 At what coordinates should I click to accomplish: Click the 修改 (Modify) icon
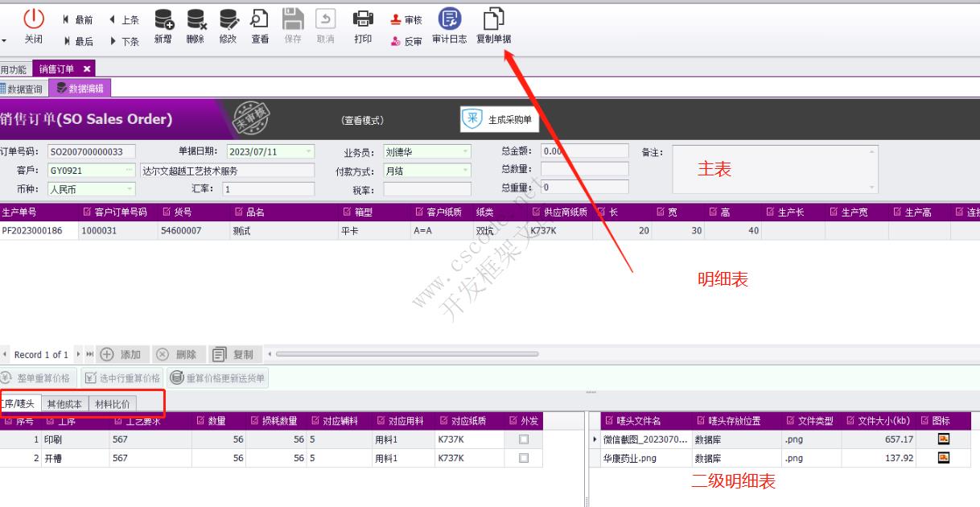(x=229, y=24)
